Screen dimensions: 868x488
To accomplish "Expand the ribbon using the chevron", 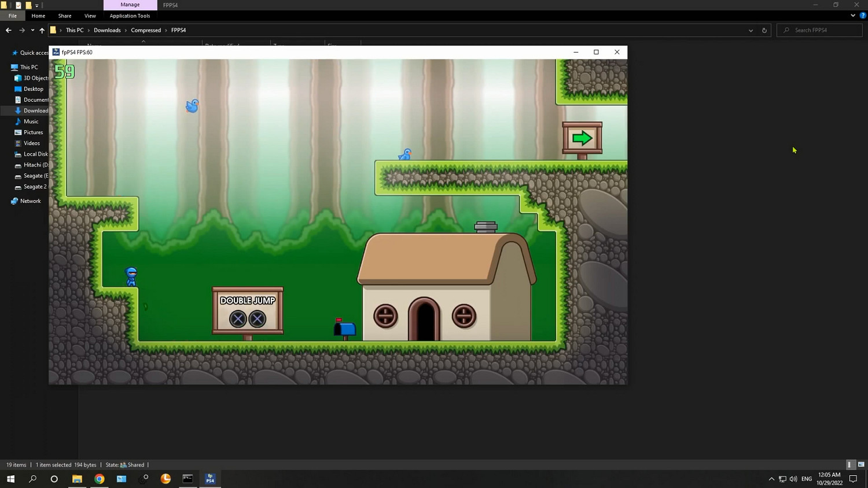I will coord(853,16).
